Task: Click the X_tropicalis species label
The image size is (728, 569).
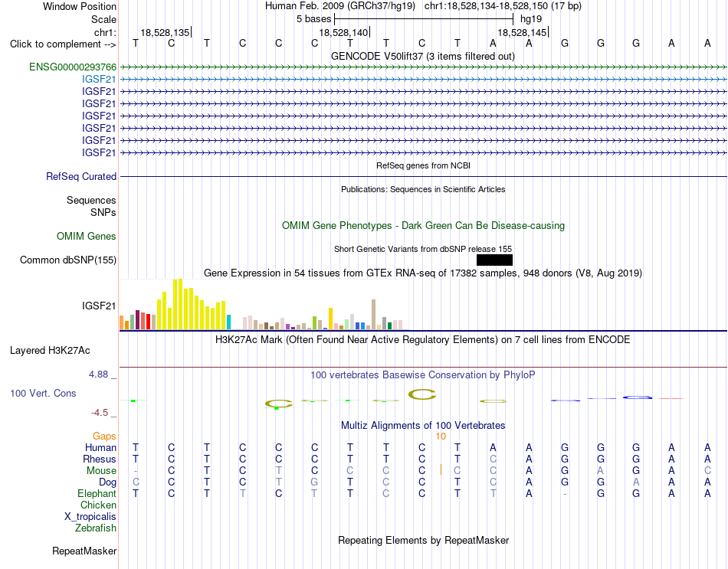Action: coord(90,517)
